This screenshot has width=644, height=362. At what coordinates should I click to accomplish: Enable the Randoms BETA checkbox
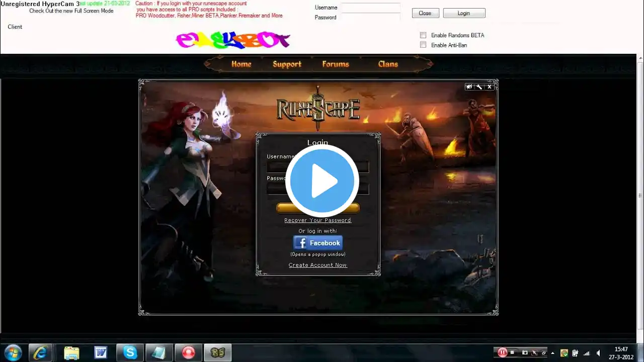pyautogui.click(x=423, y=35)
